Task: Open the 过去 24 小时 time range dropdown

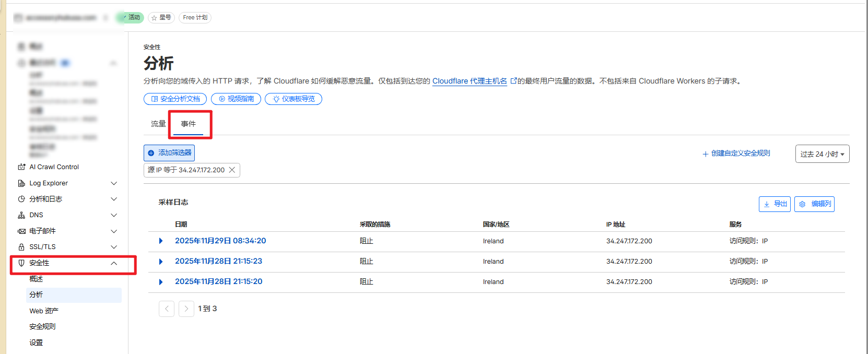Action: pyautogui.click(x=822, y=154)
